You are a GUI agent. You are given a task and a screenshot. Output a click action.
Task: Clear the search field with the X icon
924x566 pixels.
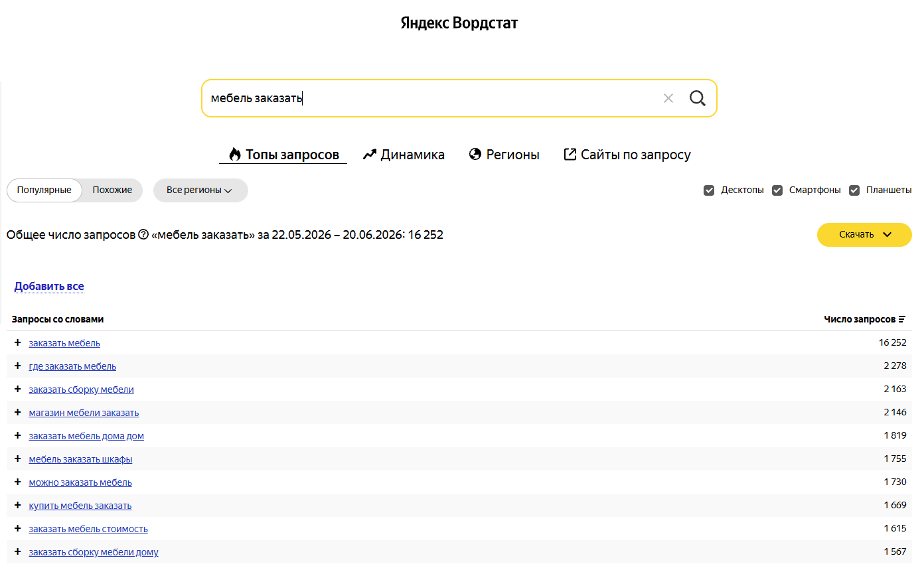(668, 98)
